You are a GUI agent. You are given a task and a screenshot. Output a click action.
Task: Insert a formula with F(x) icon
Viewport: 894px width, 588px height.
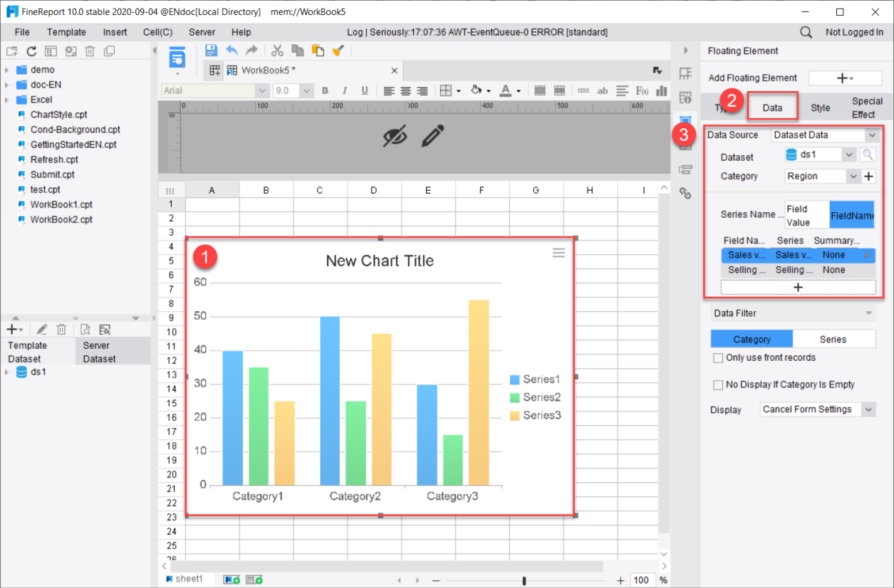click(642, 90)
